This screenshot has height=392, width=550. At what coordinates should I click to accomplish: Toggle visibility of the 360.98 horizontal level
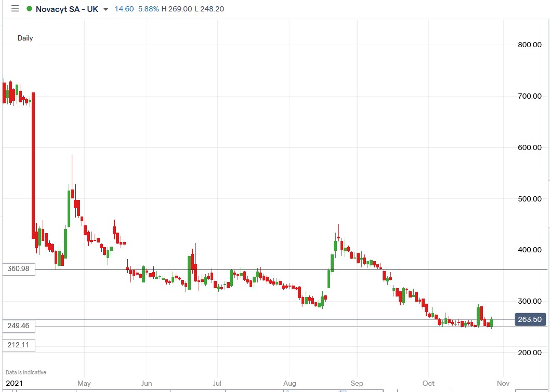click(x=19, y=269)
